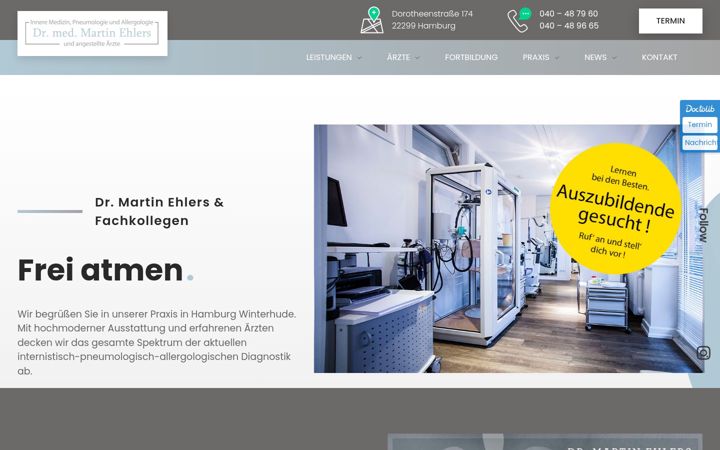Open the Instagram icon on right edge
Image resolution: width=720 pixels, height=450 pixels.
tap(703, 353)
